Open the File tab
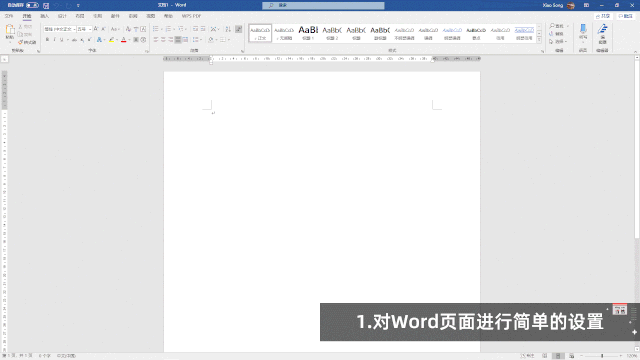The width and height of the screenshot is (640, 360). [x=9, y=16]
